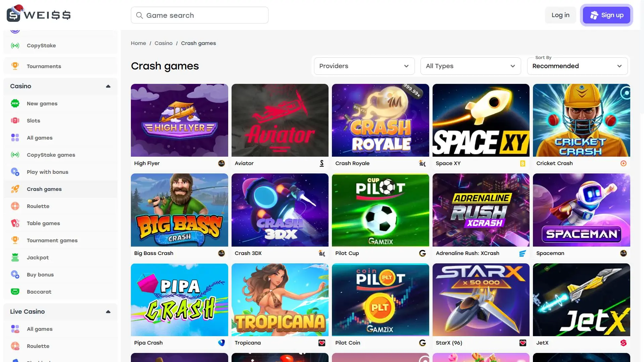Collapse the Casino sidebar section
Viewport: 644px width, 362px height.
click(108, 86)
